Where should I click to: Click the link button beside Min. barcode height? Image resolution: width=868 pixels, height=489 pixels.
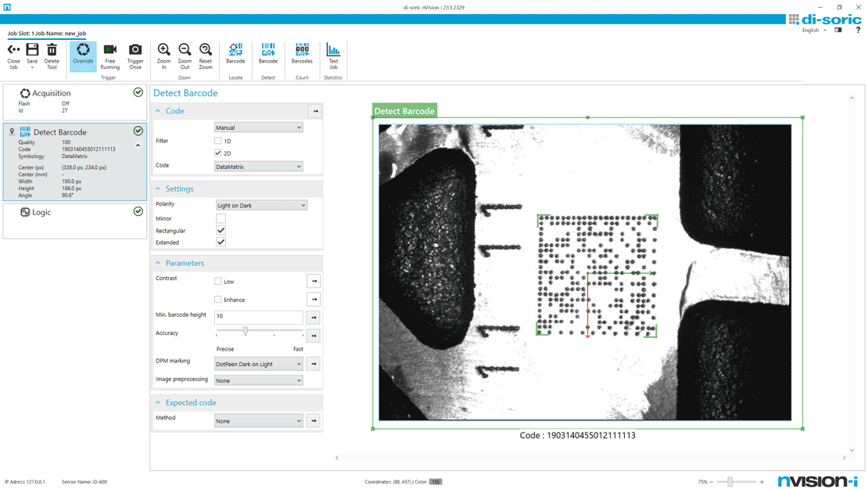tap(314, 318)
